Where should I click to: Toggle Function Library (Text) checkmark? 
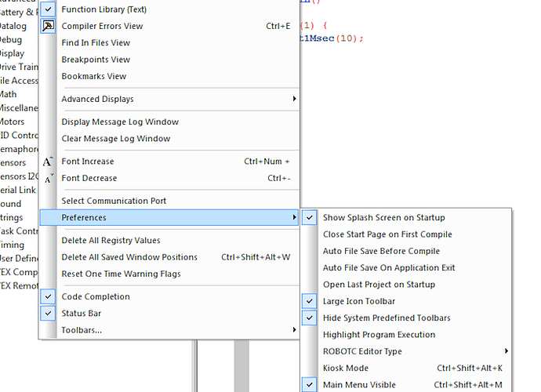[x=48, y=9]
